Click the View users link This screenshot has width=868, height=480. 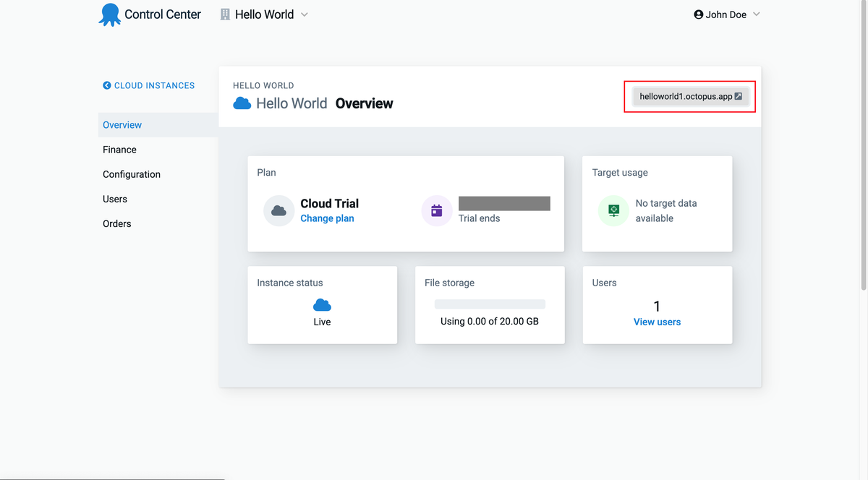click(657, 322)
